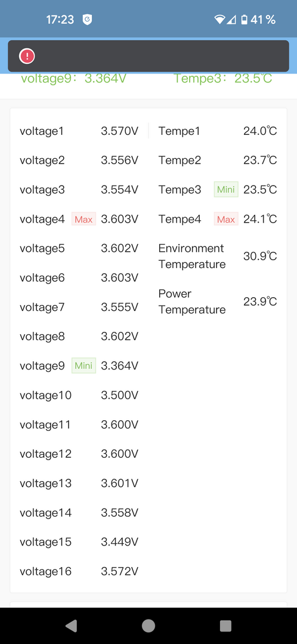Tap the voltage15 3.449V reading

click(120, 542)
